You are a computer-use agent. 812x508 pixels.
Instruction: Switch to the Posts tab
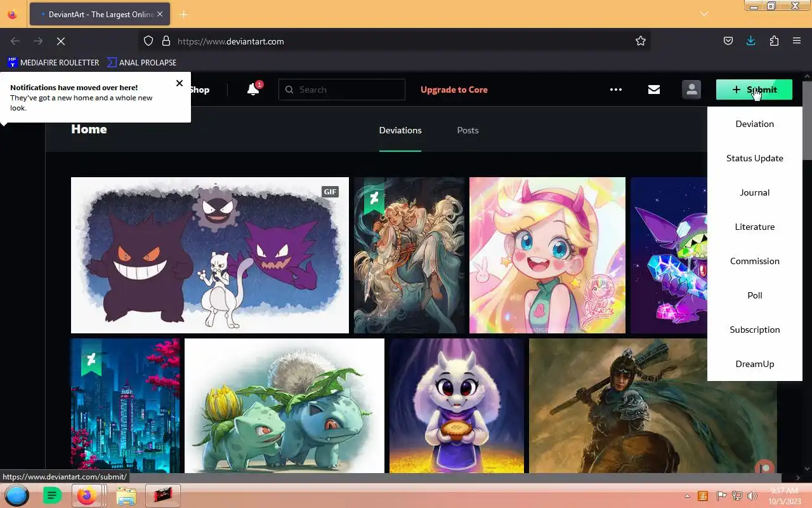click(468, 130)
